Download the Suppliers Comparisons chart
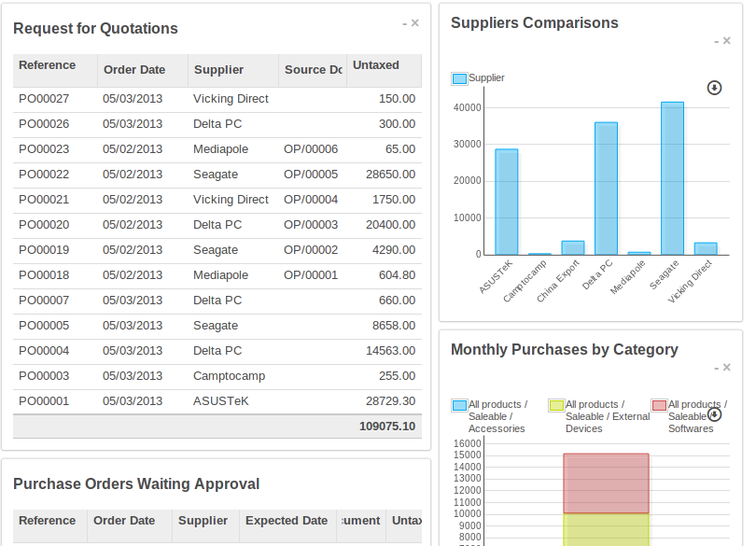The image size is (756, 546). pos(715,88)
